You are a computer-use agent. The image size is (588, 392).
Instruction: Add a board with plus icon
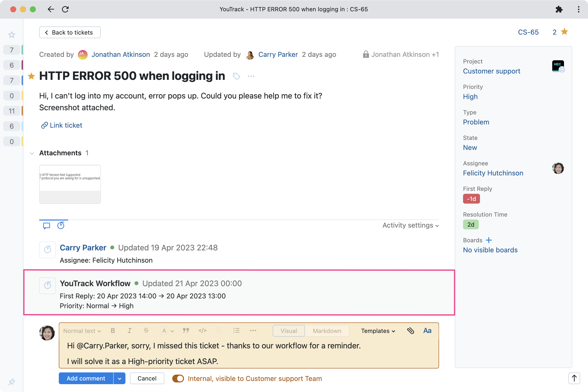coord(489,240)
